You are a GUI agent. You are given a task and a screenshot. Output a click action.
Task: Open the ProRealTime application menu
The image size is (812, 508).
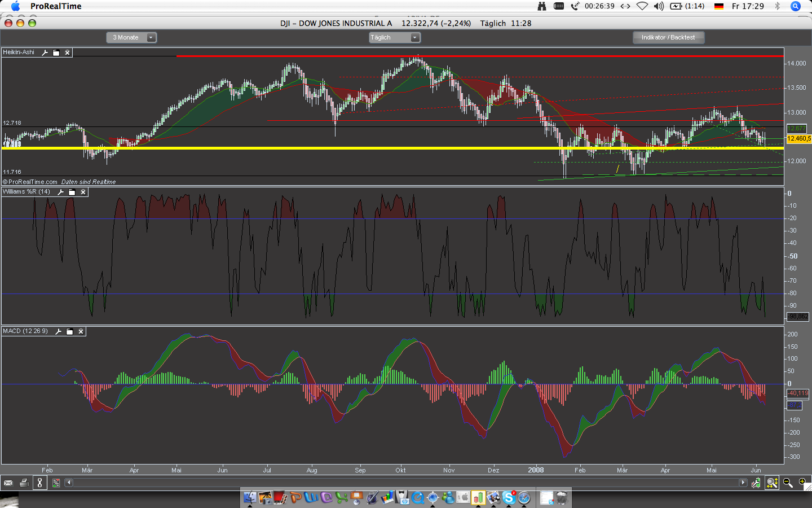(x=56, y=6)
